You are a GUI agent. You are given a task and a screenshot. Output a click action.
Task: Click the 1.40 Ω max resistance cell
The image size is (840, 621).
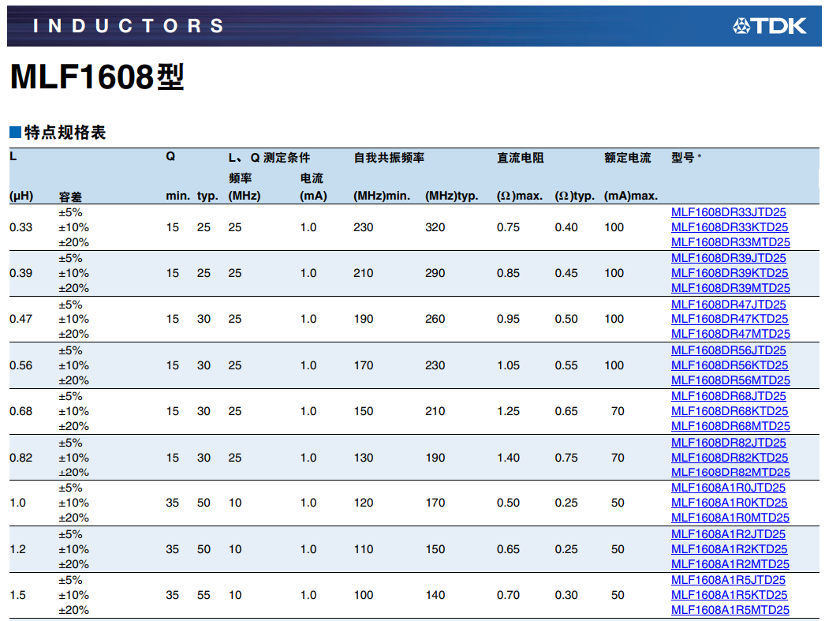pos(509,458)
